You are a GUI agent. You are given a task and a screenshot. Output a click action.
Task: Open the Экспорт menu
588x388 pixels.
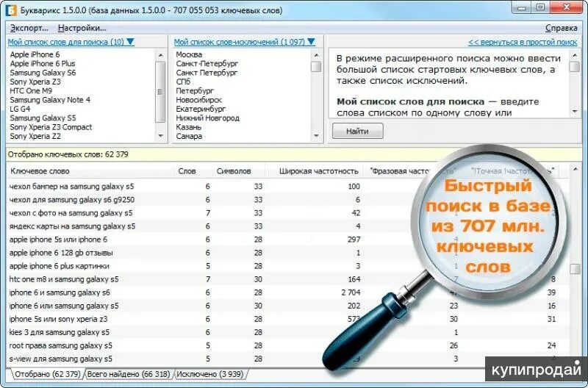coord(29,28)
